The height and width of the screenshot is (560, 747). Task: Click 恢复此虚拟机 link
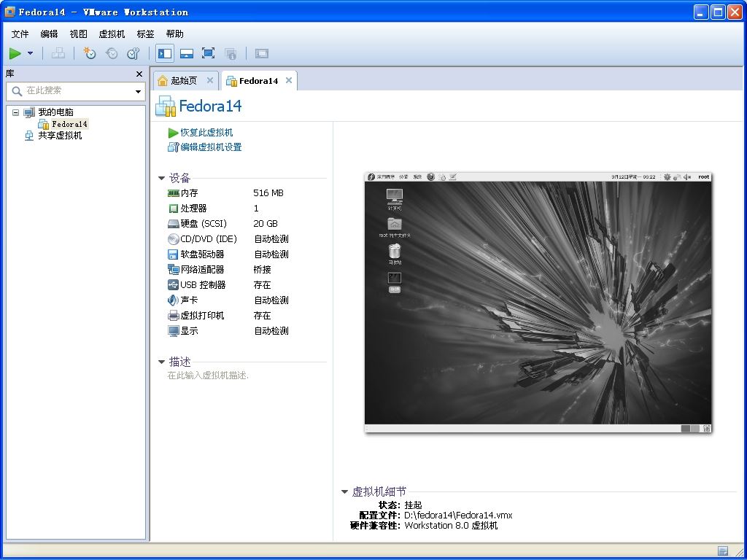pos(206,133)
